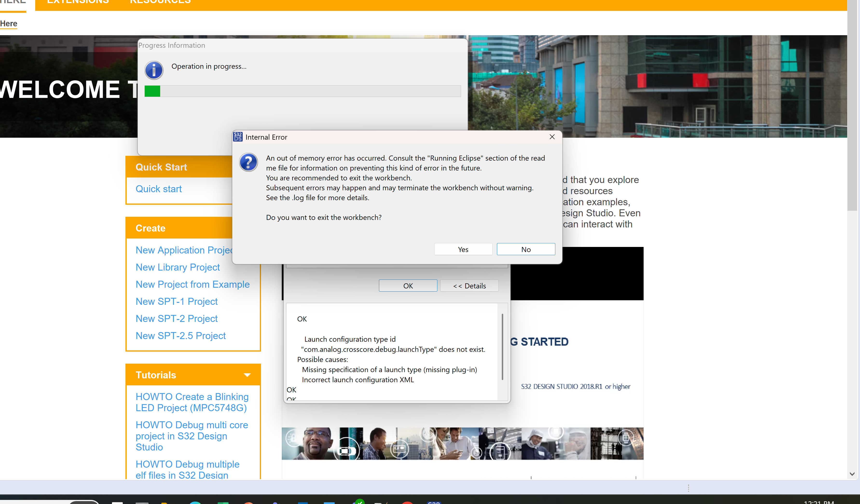Collapse the details with << Details button
Image resolution: width=860 pixels, height=504 pixels.
click(x=469, y=286)
